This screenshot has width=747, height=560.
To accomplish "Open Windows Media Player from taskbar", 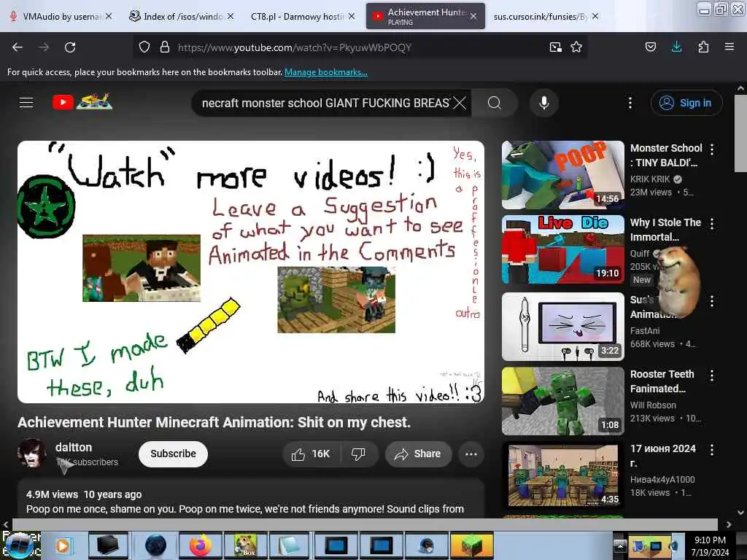I will [63, 545].
